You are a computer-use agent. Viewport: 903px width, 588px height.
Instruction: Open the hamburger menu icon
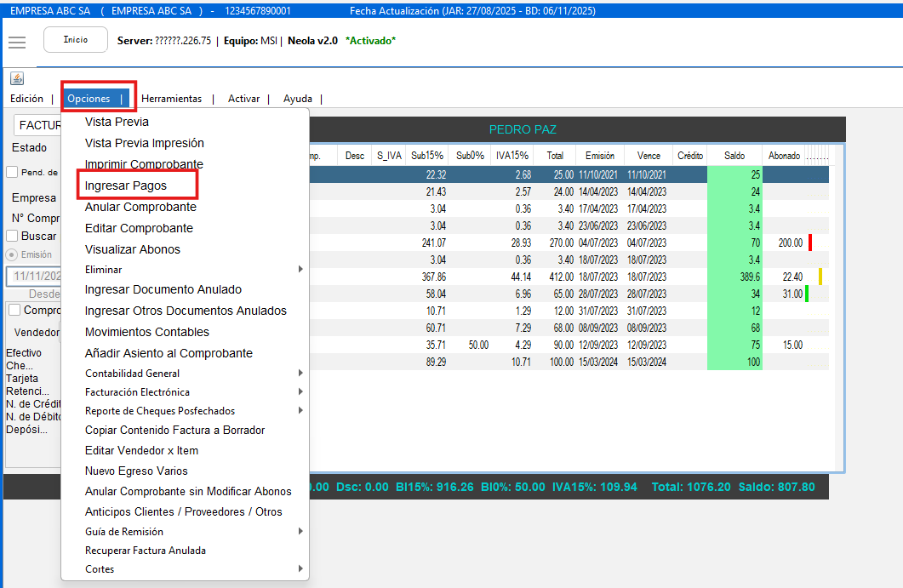pos(17,43)
